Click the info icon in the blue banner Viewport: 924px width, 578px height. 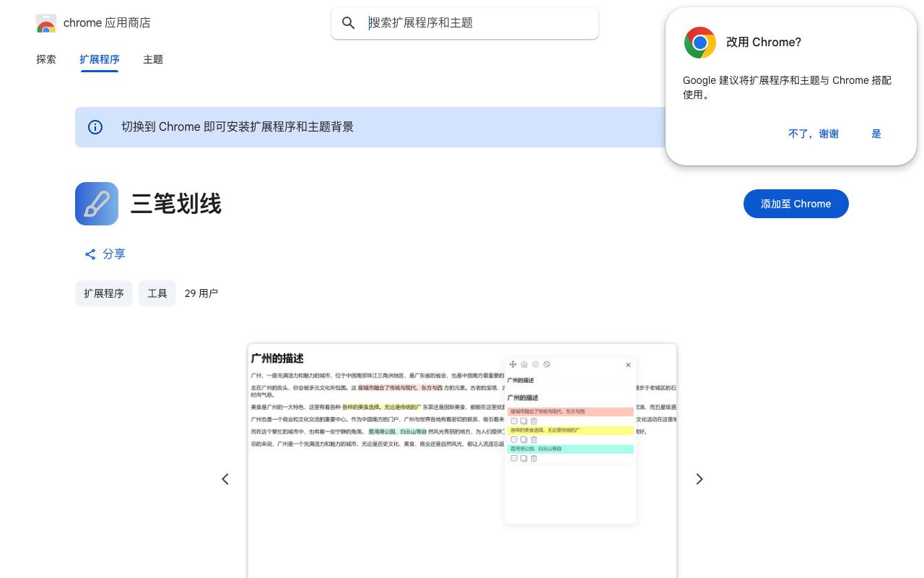point(95,127)
